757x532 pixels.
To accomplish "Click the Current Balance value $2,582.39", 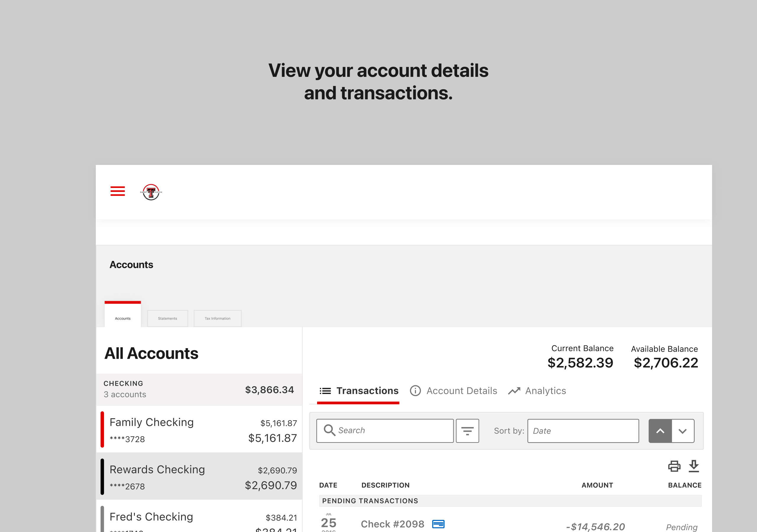I will coord(580,363).
